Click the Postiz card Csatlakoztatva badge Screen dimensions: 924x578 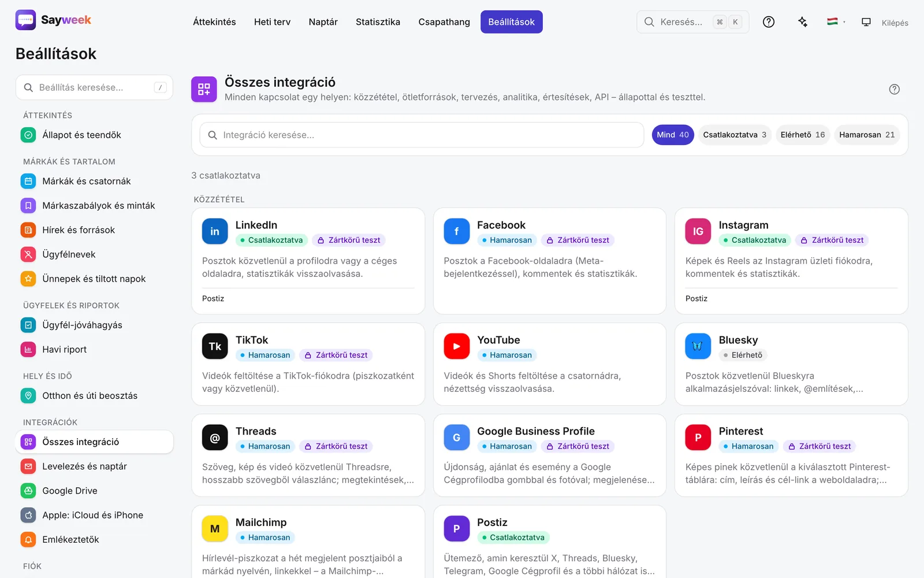(513, 538)
